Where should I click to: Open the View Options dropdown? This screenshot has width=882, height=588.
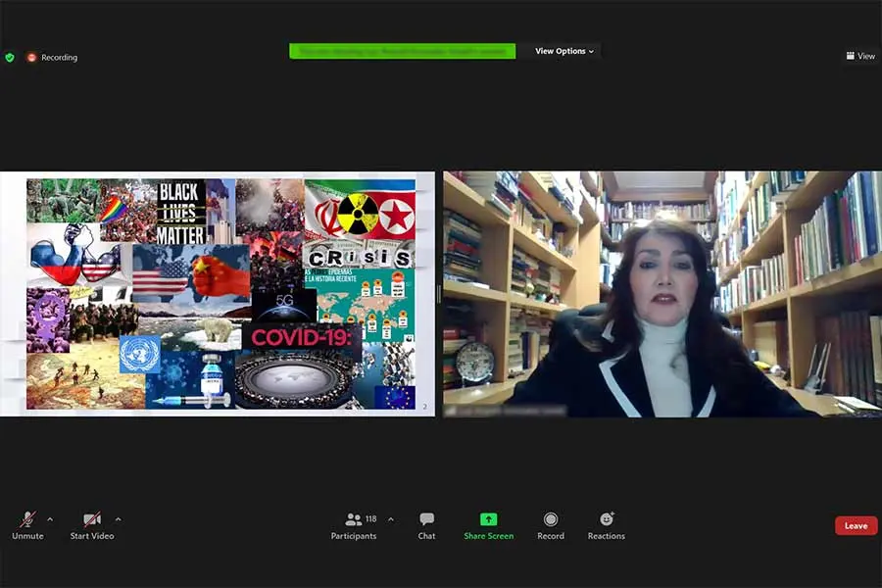pos(563,51)
